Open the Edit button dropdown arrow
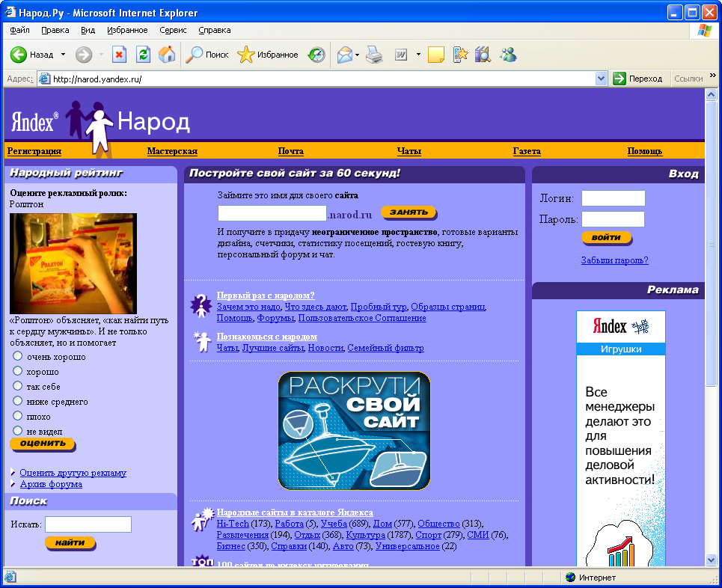 418,55
